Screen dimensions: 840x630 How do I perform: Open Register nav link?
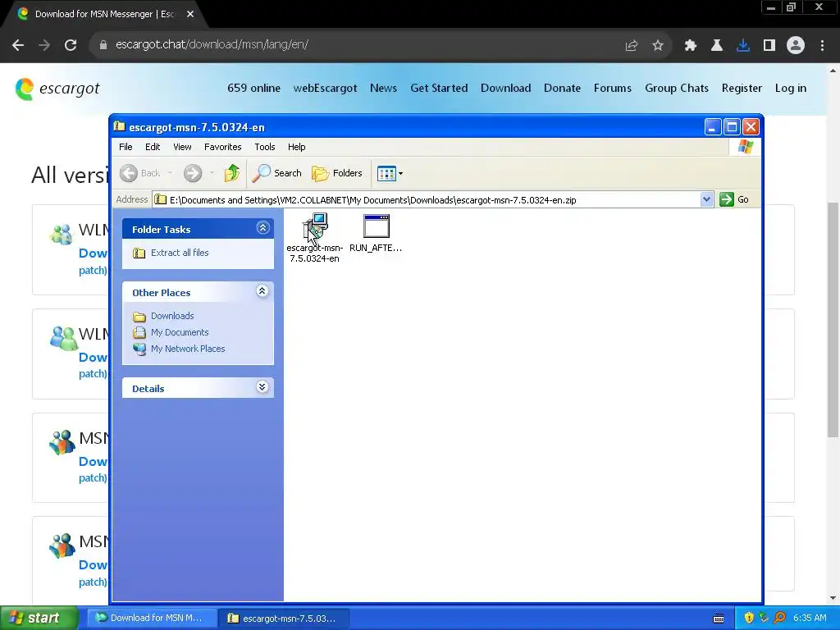tap(742, 89)
